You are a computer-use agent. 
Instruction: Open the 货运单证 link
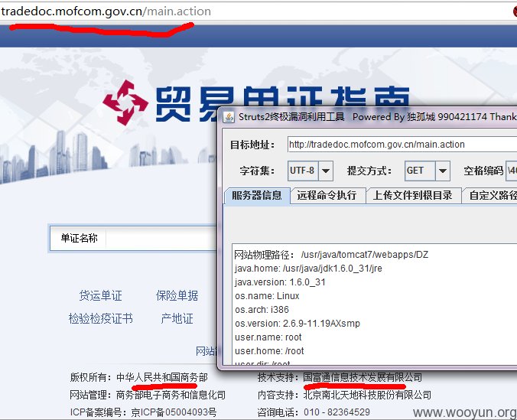point(100,295)
